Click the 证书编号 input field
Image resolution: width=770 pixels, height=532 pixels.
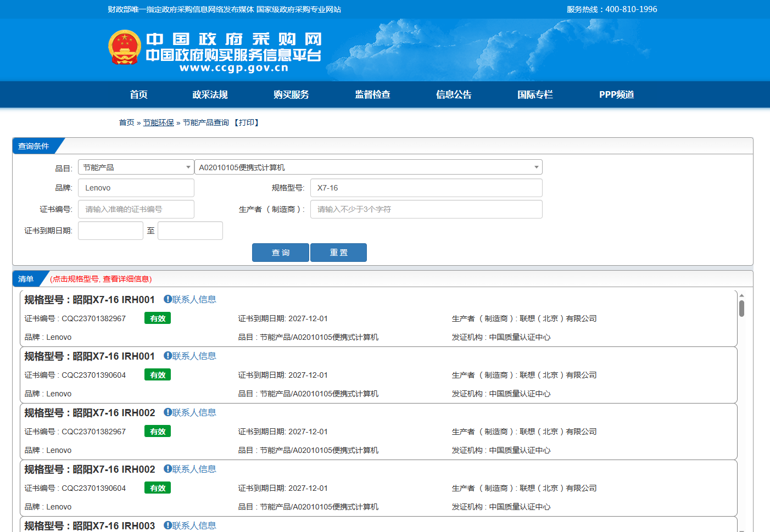pos(136,209)
